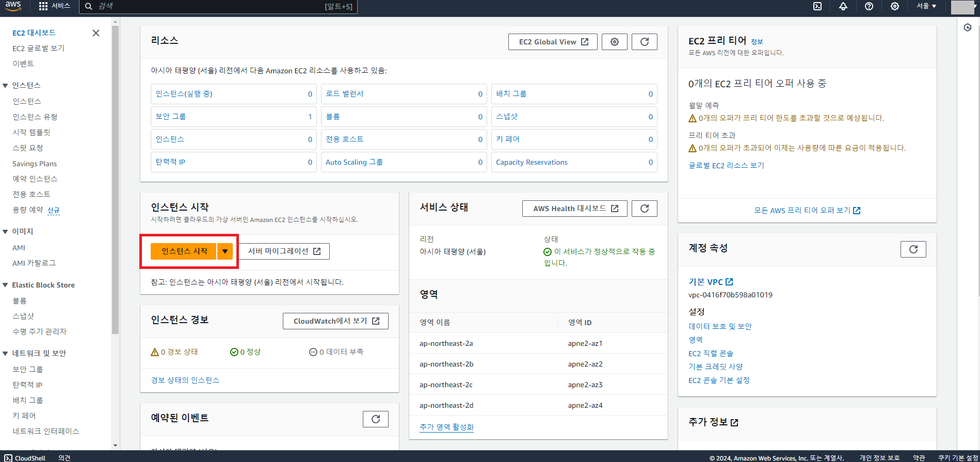The width and height of the screenshot is (980, 462).
Task: Open the 서울 region dropdown
Action: [926, 6]
